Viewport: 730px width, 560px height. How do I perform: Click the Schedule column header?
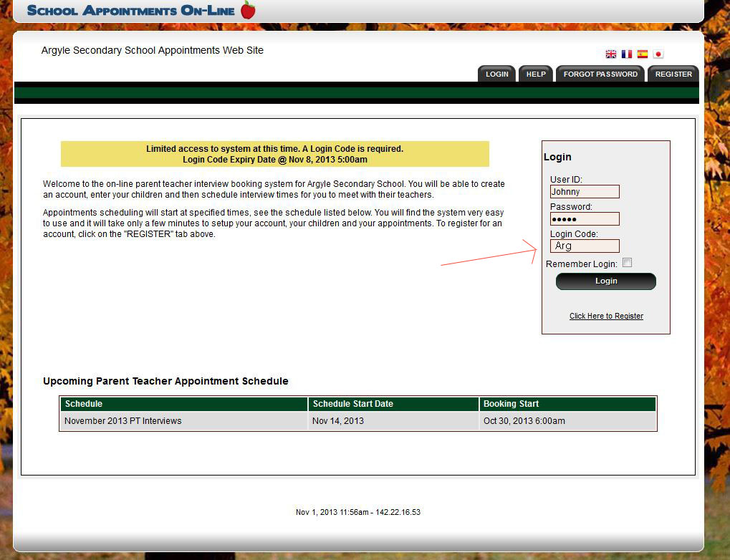[x=184, y=404]
